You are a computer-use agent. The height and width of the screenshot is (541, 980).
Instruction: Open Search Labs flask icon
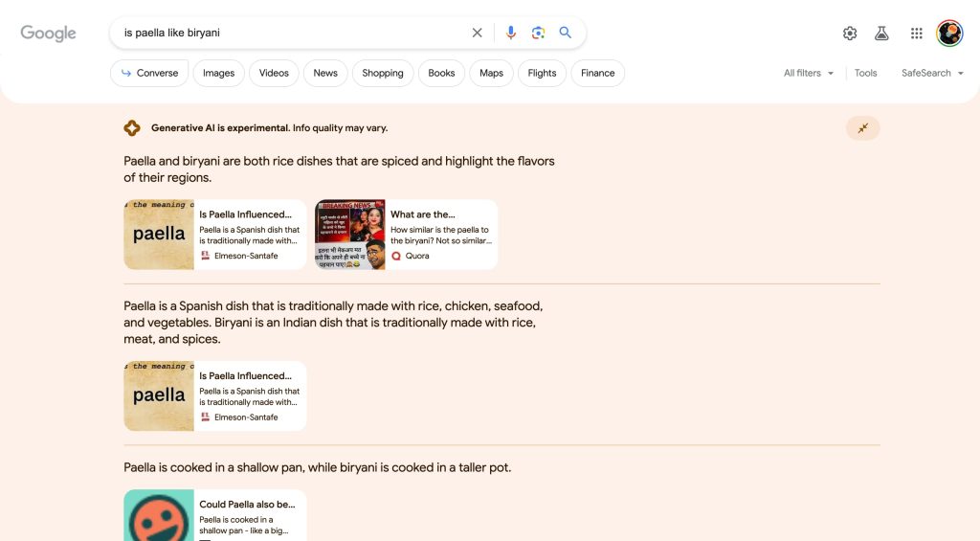point(881,34)
